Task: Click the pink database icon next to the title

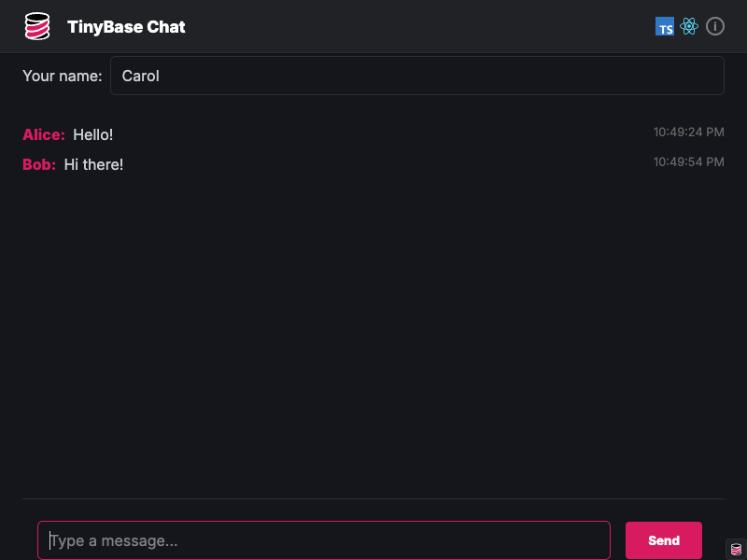Action: (x=35, y=26)
